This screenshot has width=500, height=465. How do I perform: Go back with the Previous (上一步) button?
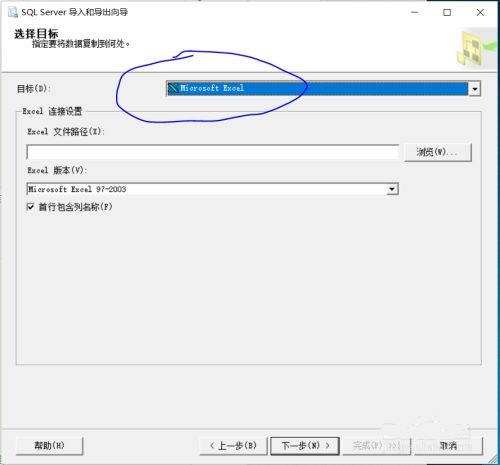click(233, 446)
